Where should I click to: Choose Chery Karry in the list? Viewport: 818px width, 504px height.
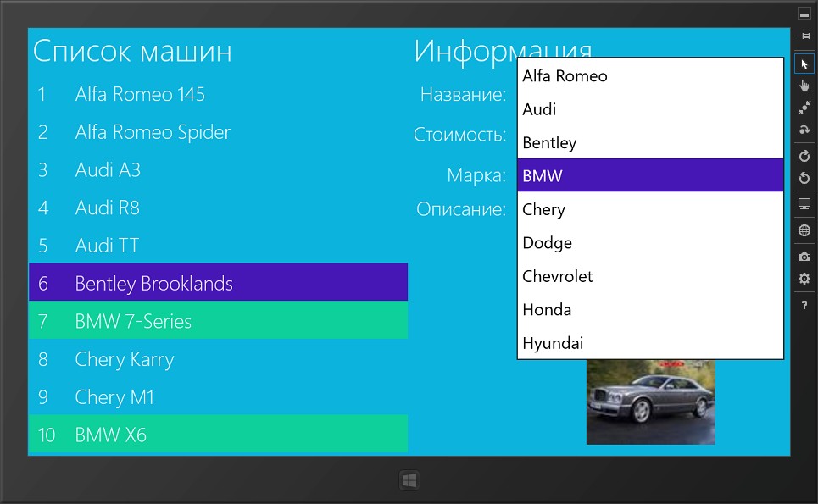click(x=218, y=359)
